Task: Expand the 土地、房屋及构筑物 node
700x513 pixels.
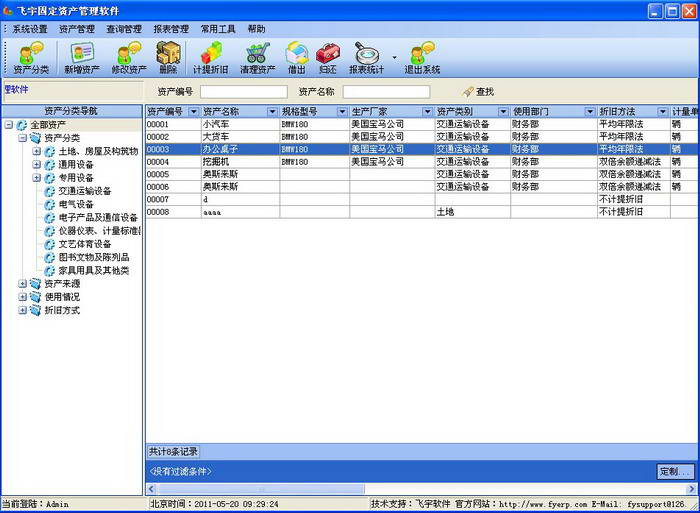Action: click(x=37, y=151)
